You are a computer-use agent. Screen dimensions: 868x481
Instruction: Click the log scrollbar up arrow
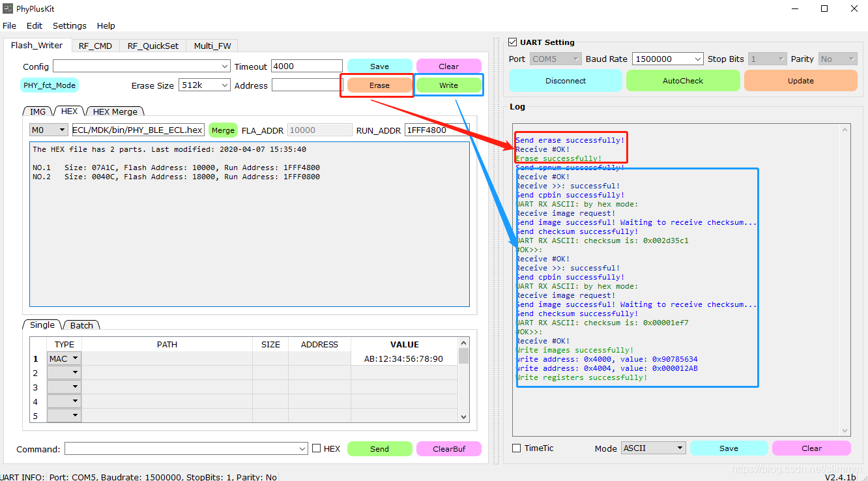coord(846,130)
